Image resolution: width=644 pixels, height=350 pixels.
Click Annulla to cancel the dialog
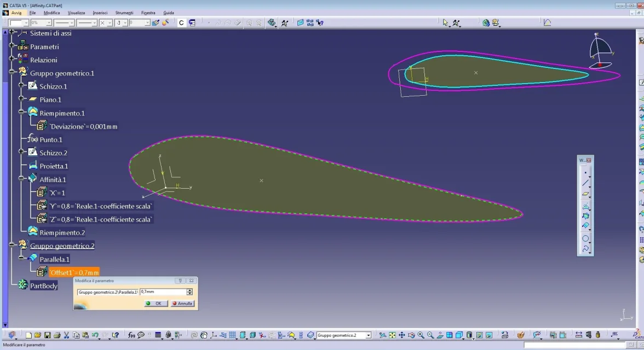click(182, 303)
